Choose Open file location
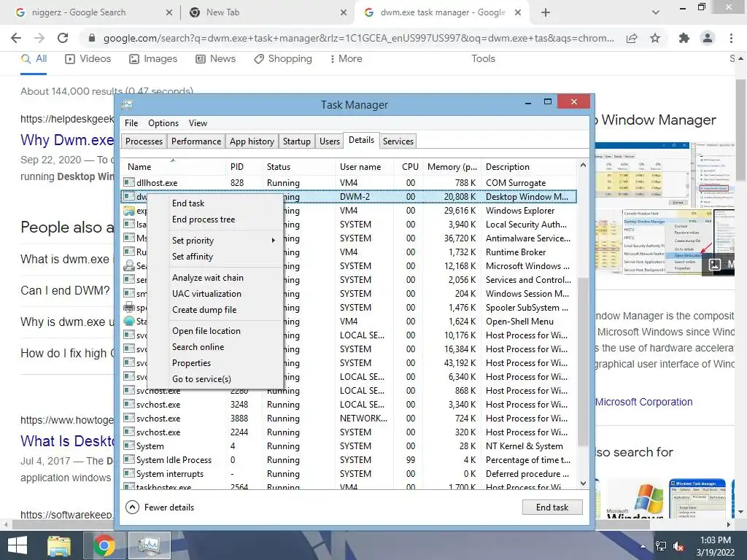Image resolution: width=747 pixels, height=560 pixels. 215,331
